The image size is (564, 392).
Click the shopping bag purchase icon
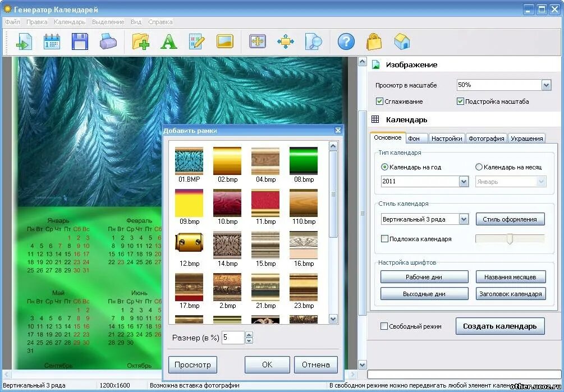click(374, 41)
